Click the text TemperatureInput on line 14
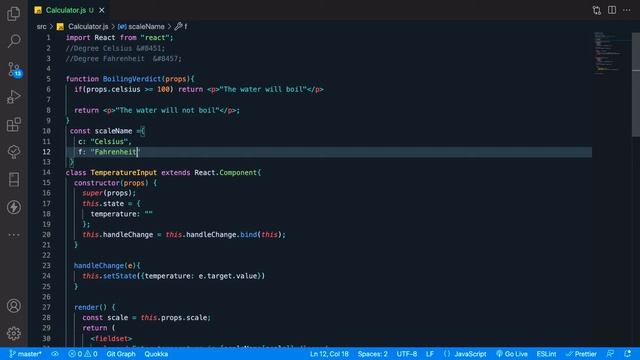 (x=124, y=172)
